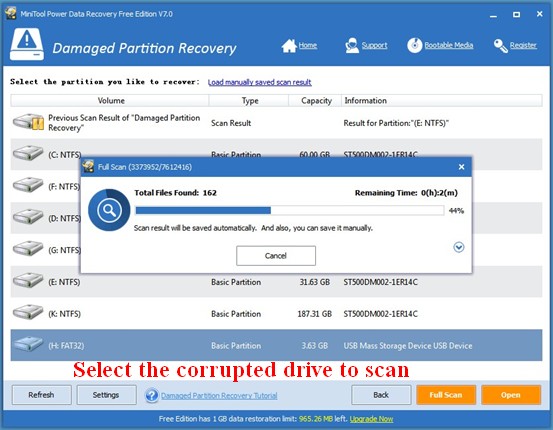Select the (E: NTFS) volume label
Image resolution: width=553 pixels, height=430 pixels.
click(x=64, y=282)
